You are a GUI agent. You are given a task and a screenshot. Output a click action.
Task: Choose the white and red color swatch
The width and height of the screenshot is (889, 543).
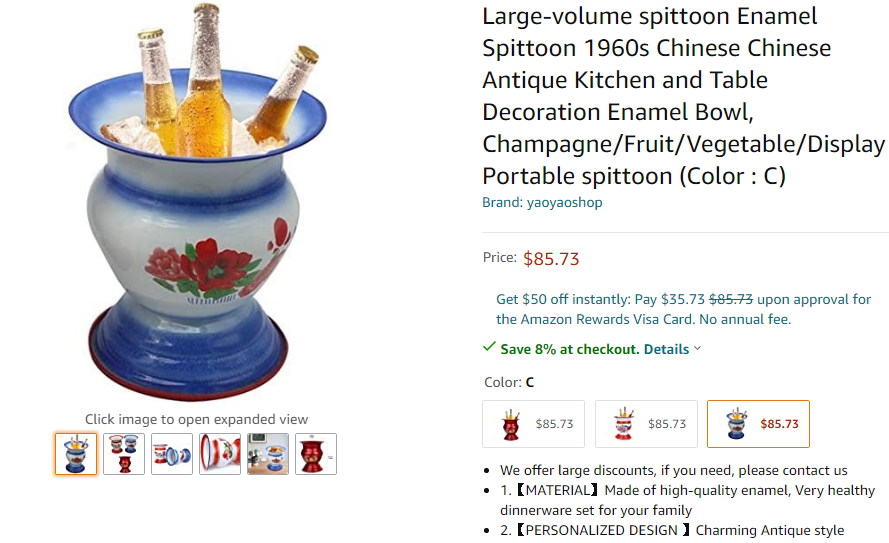(646, 424)
